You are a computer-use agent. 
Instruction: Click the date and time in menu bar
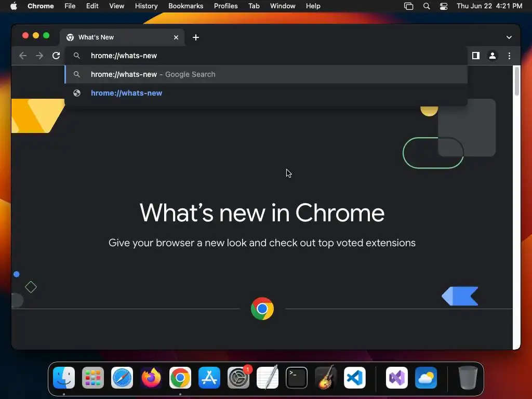[489, 6]
